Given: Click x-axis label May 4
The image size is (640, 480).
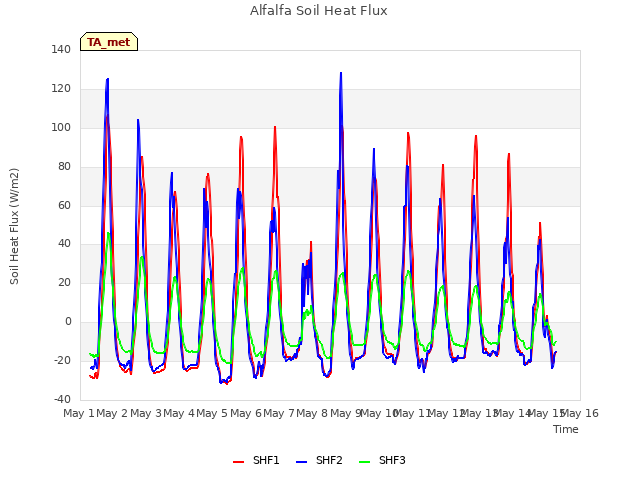Looking at the screenshot, I should point(179,413).
